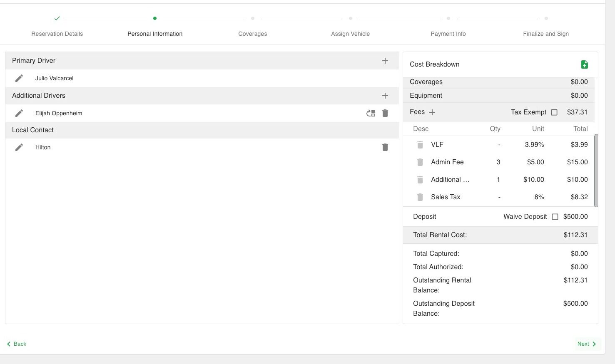This screenshot has height=364, width=615.
Task: Promote Elijah Oppenheim using the swap driver icon
Action: coord(370,113)
